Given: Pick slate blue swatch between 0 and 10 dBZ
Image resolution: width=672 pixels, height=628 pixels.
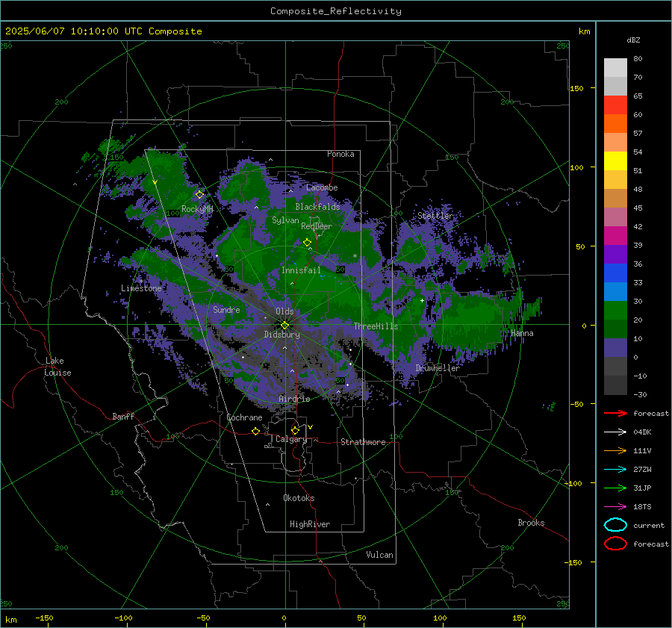Looking at the screenshot, I should point(615,348).
